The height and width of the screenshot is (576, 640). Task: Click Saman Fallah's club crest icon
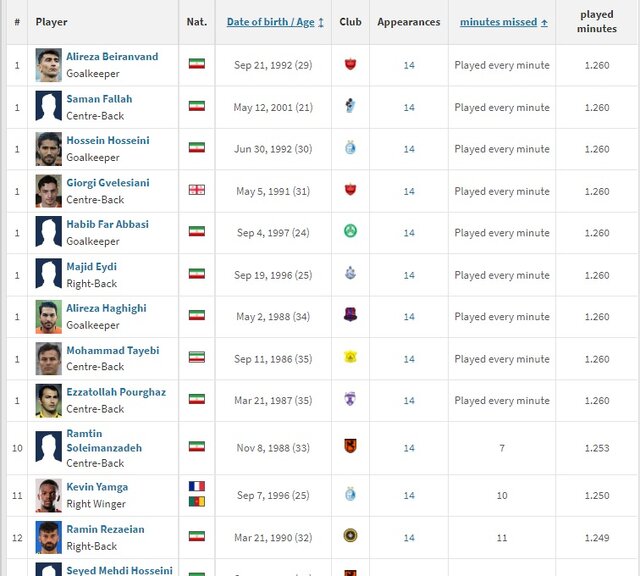[x=349, y=106]
